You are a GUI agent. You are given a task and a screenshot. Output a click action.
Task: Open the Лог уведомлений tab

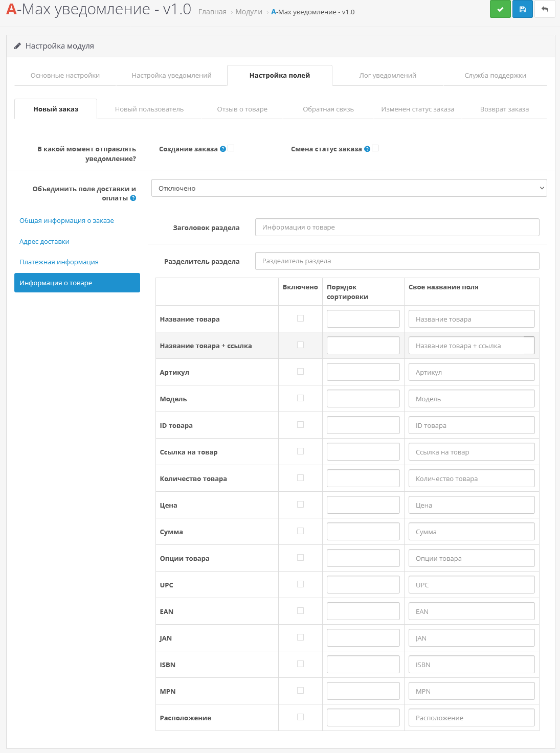click(388, 76)
